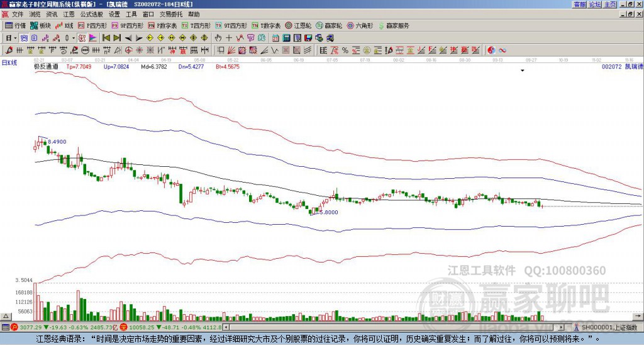Click the floppy disk save icon
The width and height of the screenshot is (644, 345).
tap(308, 38)
